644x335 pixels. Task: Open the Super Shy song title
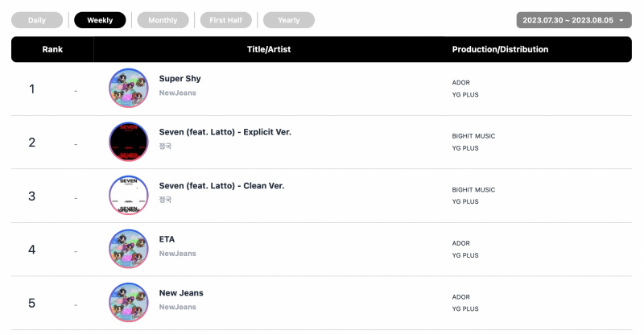point(180,78)
